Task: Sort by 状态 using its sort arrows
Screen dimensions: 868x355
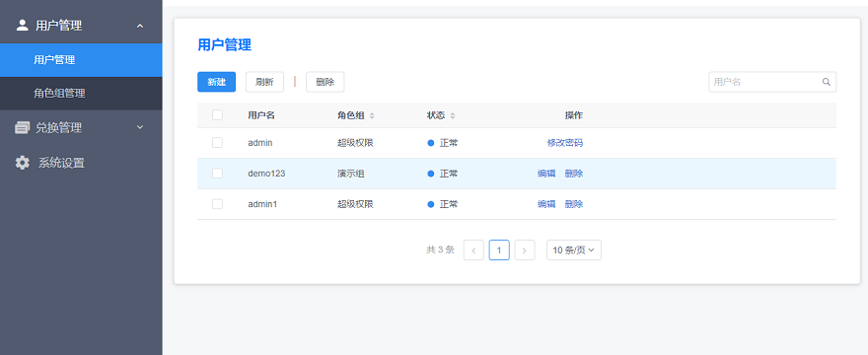Action: pyautogui.click(x=453, y=115)
